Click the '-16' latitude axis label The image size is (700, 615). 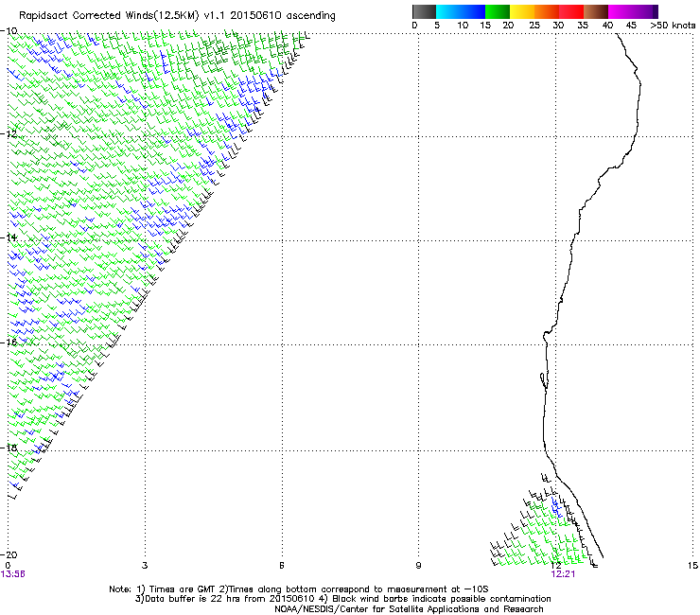coord(9,343)
